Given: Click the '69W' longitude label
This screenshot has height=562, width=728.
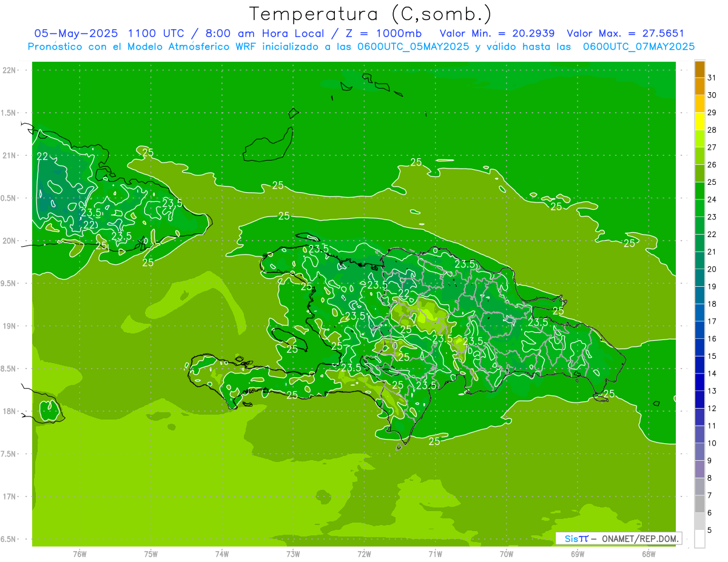Looking at the screenshot, I should [x=578, y=554].
